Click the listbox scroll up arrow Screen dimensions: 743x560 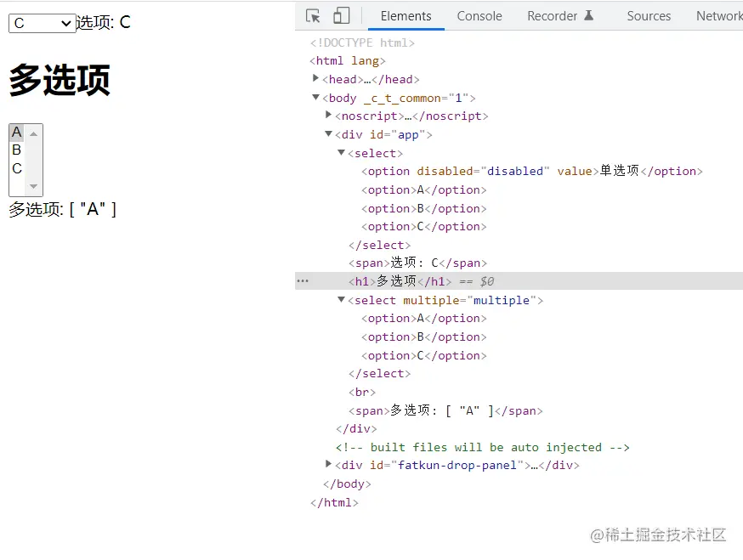click(x=33, y=134)
